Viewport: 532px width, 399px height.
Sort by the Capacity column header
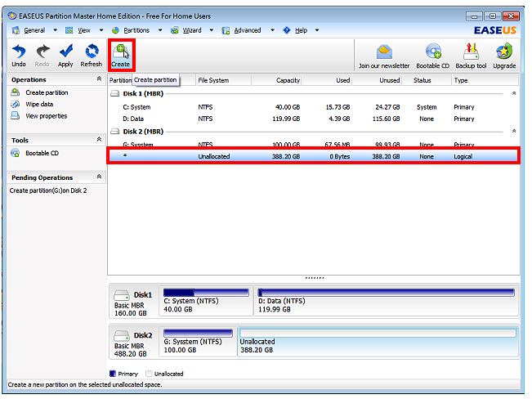click(x=277, y=80)
